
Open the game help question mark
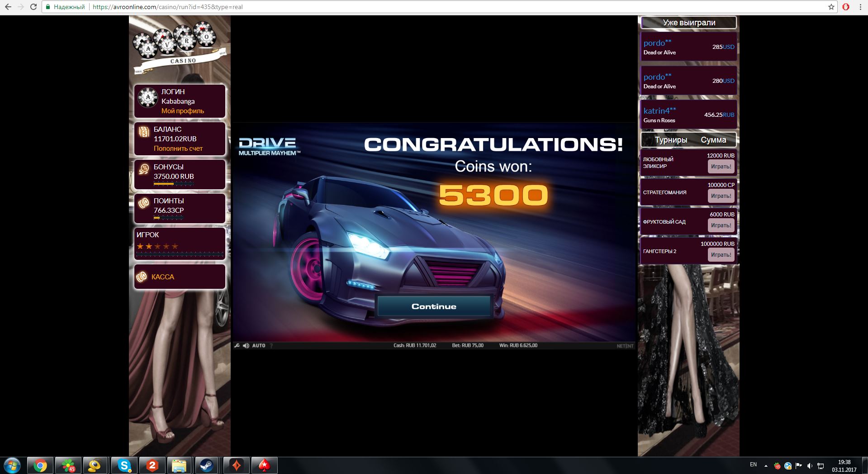[271, 345]
